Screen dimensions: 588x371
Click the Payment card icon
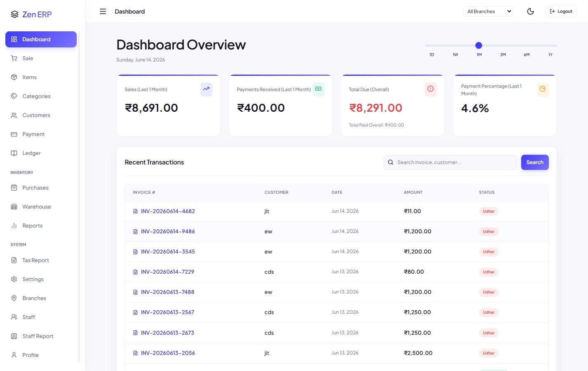pyautogui.click(x=14, y=134)
